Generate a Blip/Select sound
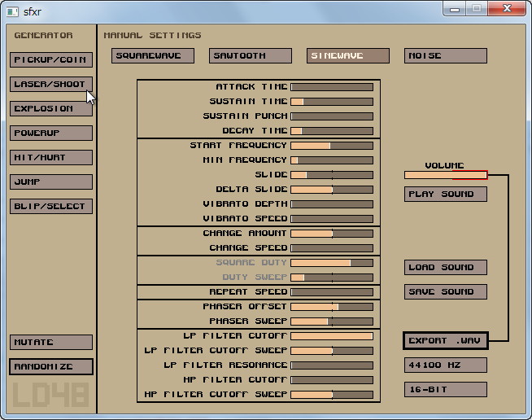This screenshot has width=532, height=420. point(51,207)
